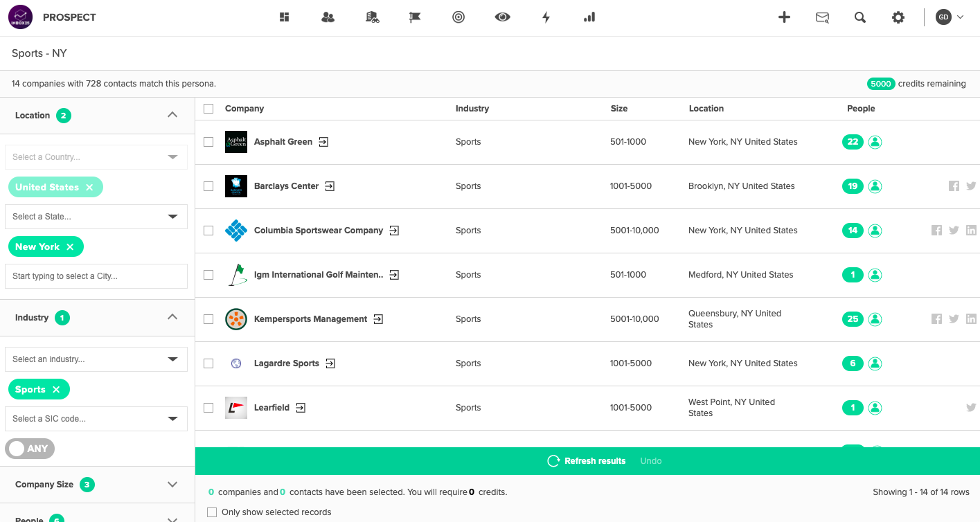The height and width of the screenshot is (522, 980).
Task: Collapse the Location filter section
Action: pyautogui.click(x=172, y=115)
